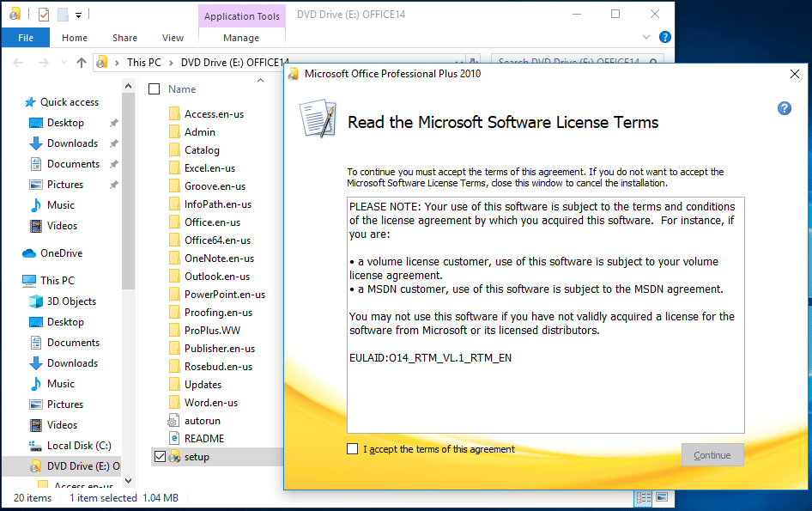This screenshot has width=812, height=511.
Task: Check 'I accept the terms of this agreement'
Action: pos(353,448)
